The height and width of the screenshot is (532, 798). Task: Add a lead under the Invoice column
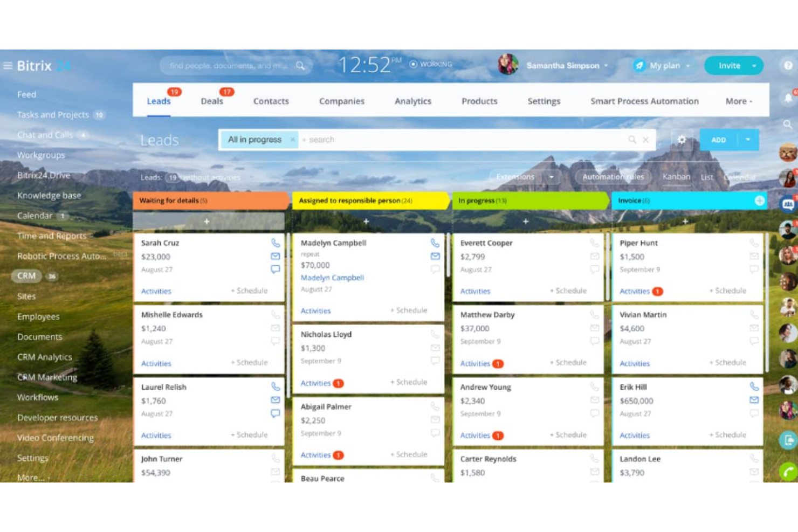pos(685,222)
